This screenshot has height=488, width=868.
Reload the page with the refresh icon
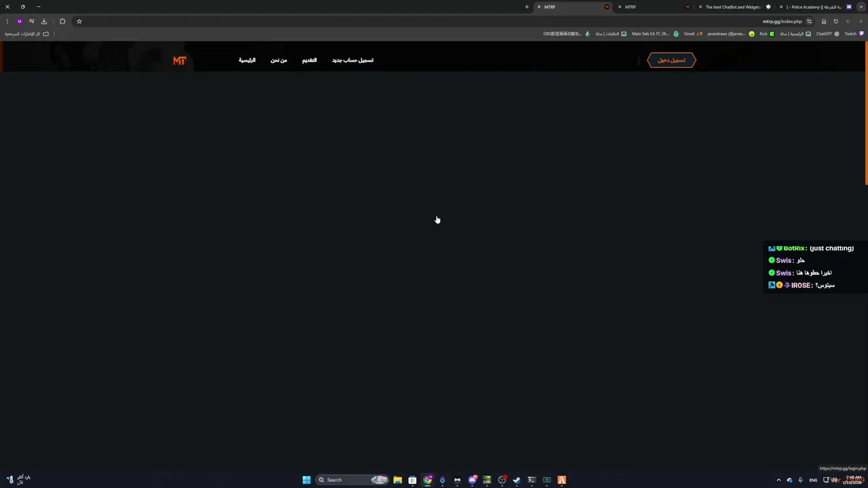835,21
